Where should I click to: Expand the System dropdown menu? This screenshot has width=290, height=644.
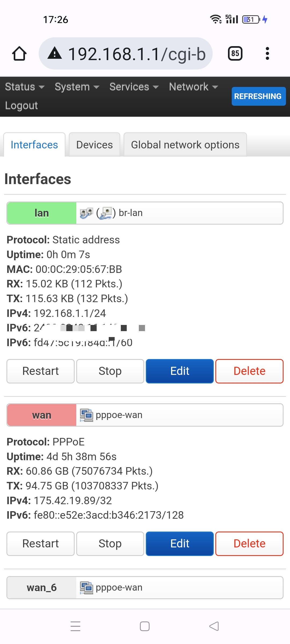77,87
